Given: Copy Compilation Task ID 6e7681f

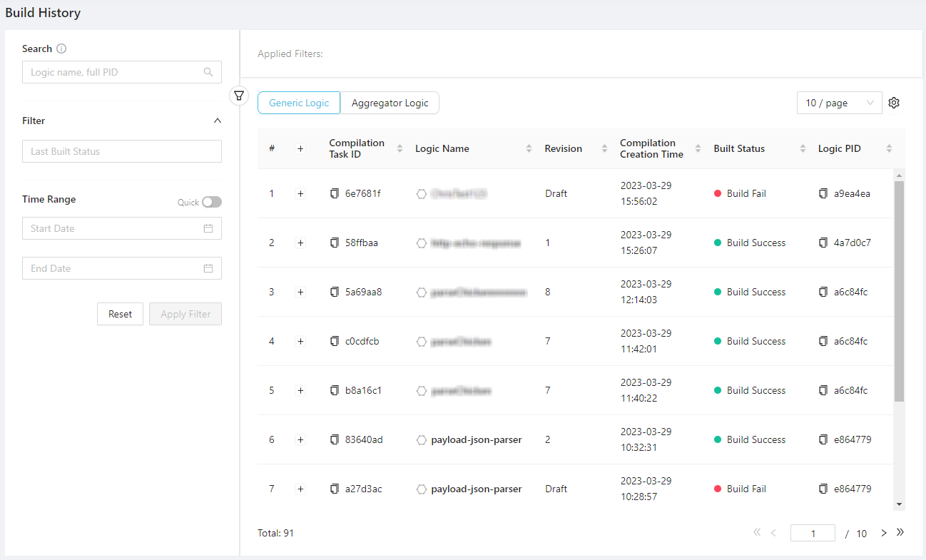Looking at the screenshot, I should (335, 193).
